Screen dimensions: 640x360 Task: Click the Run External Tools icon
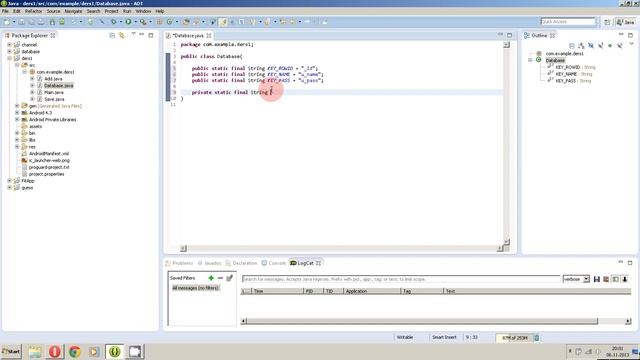[143, 22]
